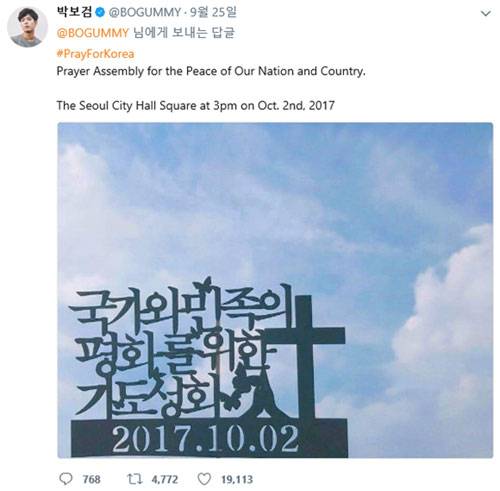This screenshot has height=491, width=500.
Task: Open 박보검 profile avatar picture
Action: click(27, 27)
